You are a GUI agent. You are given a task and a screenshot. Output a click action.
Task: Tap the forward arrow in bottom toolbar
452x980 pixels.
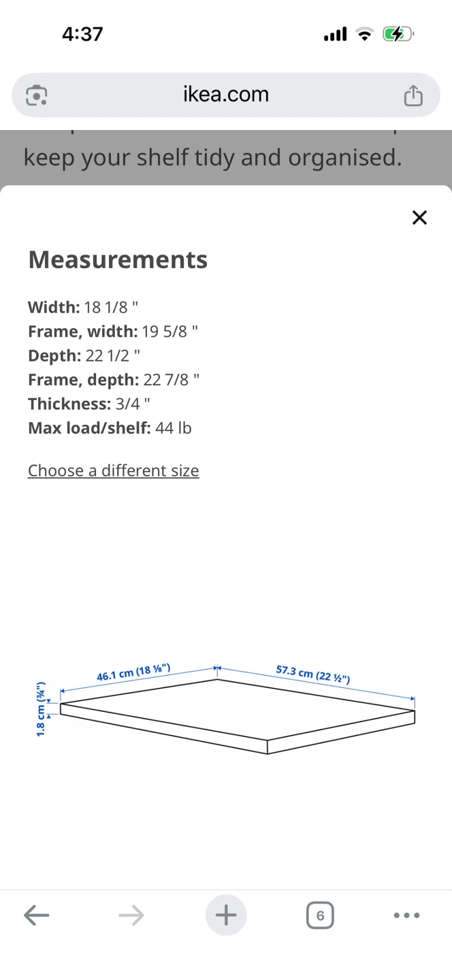(x=131, y=915)
